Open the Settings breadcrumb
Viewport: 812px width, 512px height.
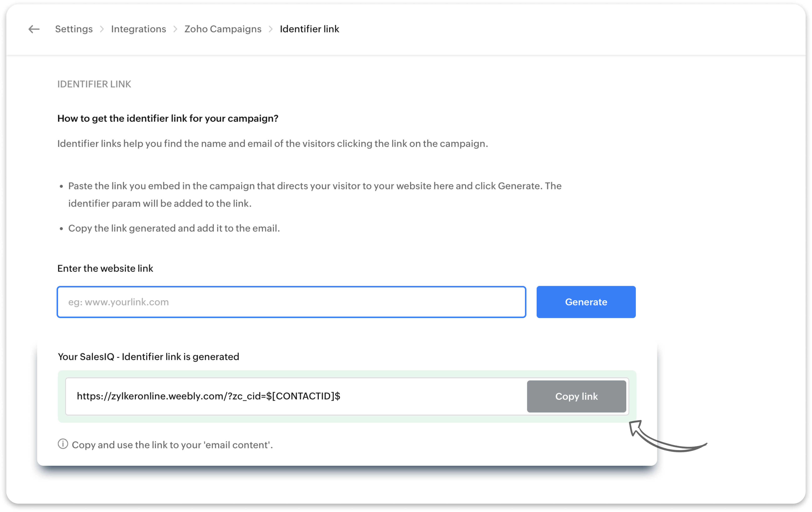click(74, 29)
